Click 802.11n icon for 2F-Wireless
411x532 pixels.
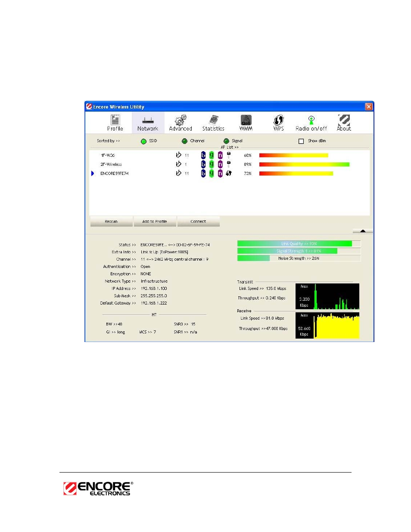pyautogui.click(x=220, y=164)
